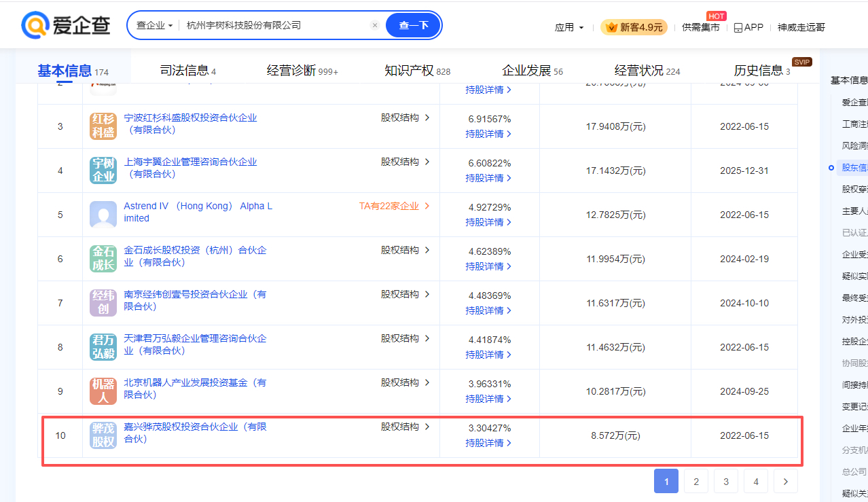Go to page 3 of shareholders

pos(726,482)
